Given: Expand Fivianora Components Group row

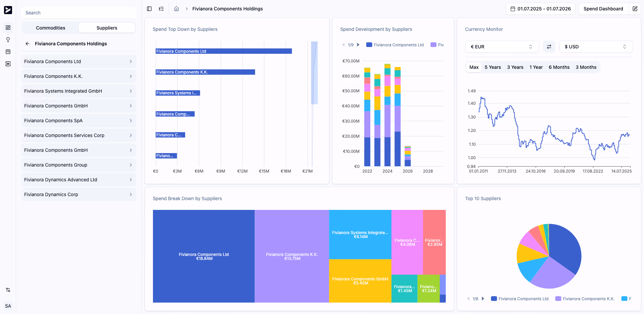Looking at the screenshot, I should coord(79,165).
